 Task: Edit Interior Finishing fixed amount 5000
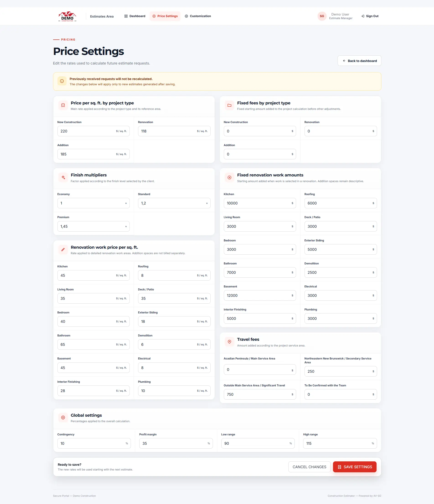[260, 319]
